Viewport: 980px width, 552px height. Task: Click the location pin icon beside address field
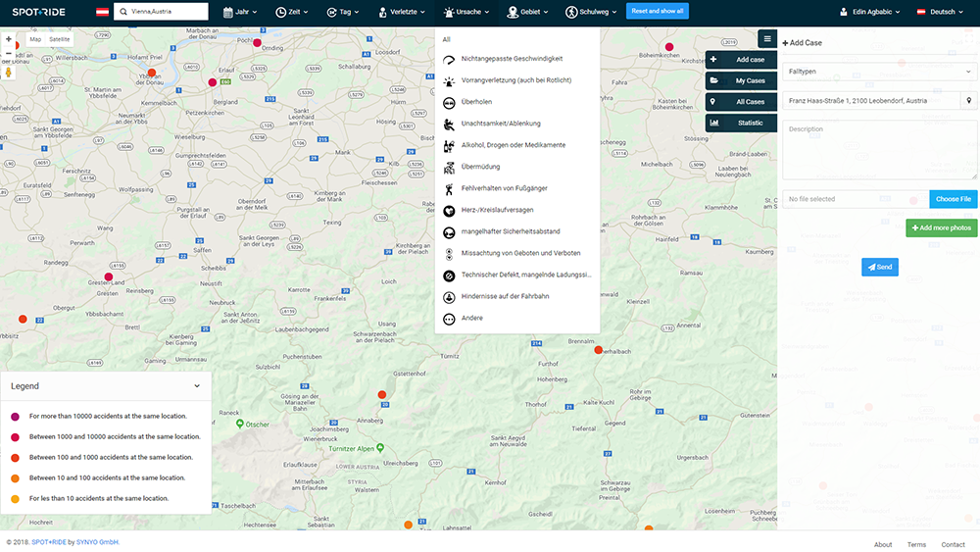point(969,100)
